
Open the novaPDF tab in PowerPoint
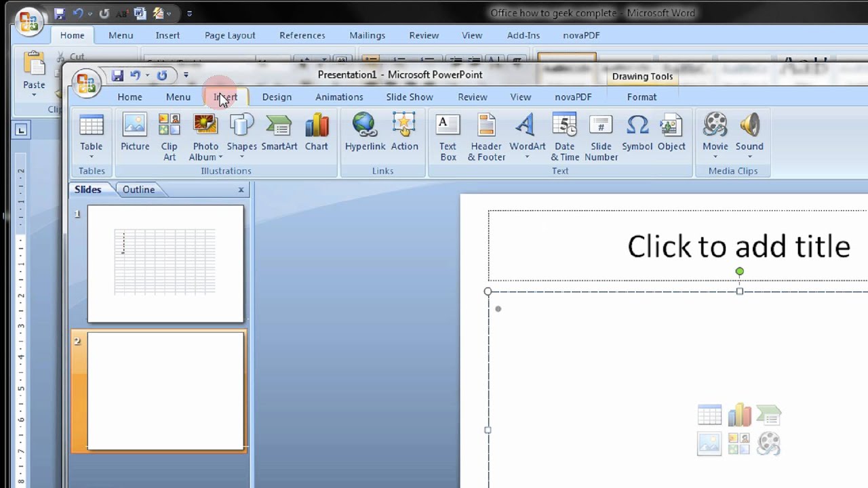click(x=573, y=97)
